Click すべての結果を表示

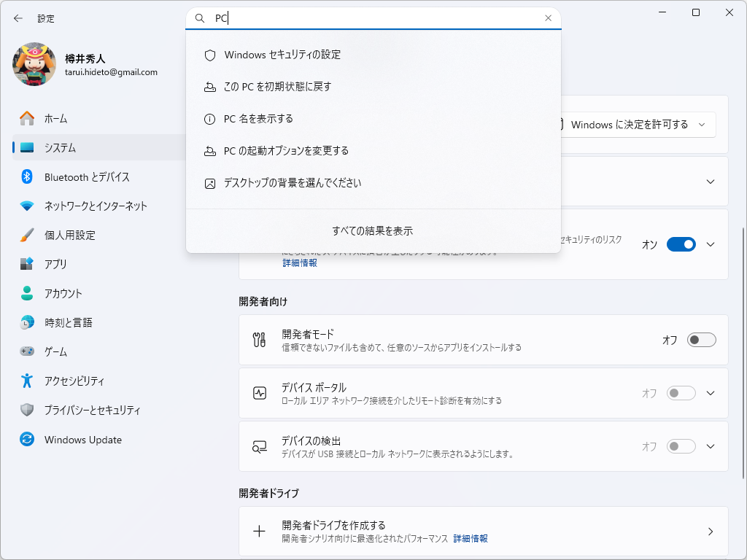(373, 230)
